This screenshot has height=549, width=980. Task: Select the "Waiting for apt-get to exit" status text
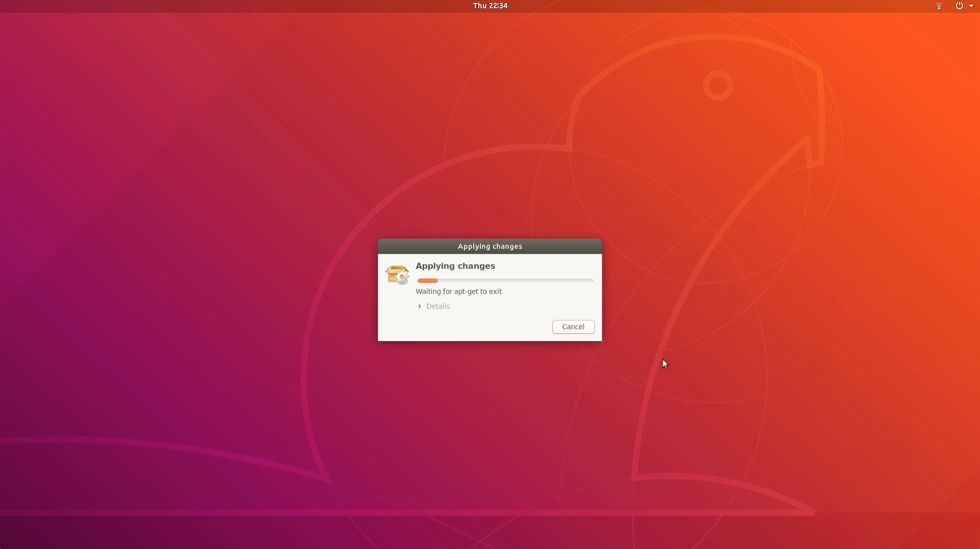tap(459, 292)
